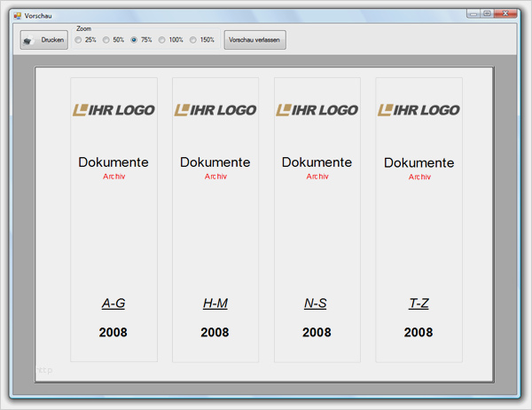The height and width of the screenshot is (410, 532).
Task: Click red Archiv text on the N-S label
Action: click(x=317, y=177)
